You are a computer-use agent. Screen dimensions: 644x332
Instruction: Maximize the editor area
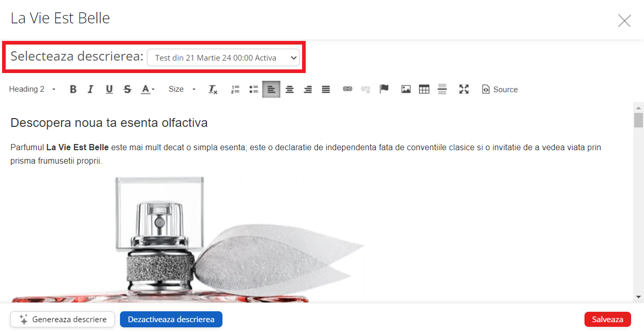pos(464,90)
